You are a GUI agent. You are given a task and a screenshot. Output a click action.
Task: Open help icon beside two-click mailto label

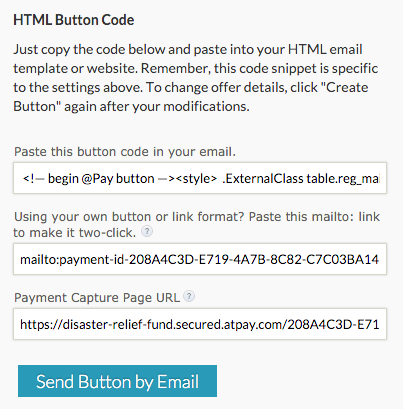click(x=147, y=231)
